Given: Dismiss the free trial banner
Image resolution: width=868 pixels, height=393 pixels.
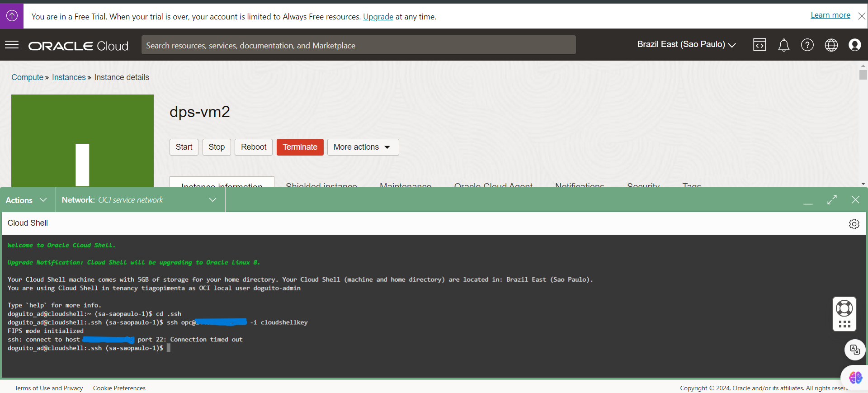Looking at the screenshot, I should click(x=862, y=16).
